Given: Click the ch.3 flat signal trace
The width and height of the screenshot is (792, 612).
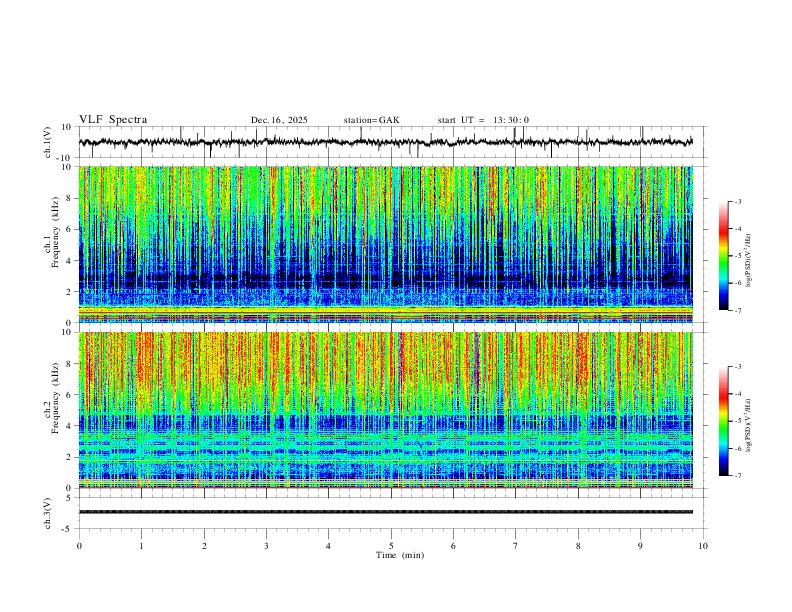Looking at the screenshot, I should pyautogui.click(x=385, y=512).
